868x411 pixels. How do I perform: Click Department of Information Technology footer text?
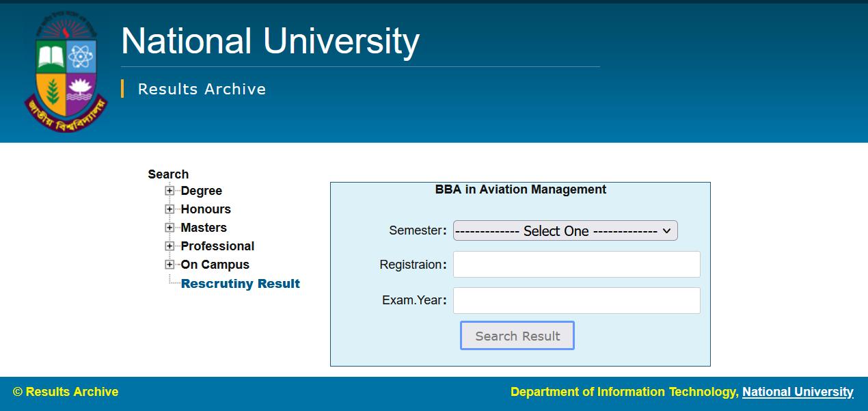(625, 392)
